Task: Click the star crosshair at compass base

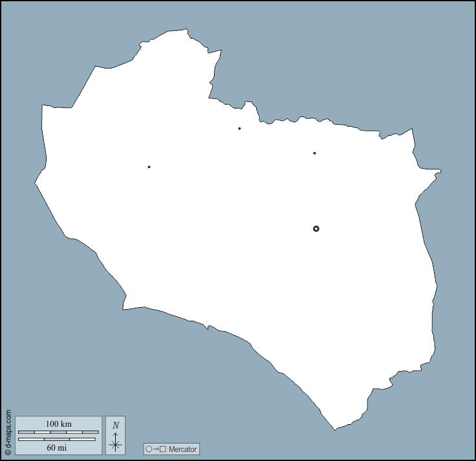Action: 115,444
